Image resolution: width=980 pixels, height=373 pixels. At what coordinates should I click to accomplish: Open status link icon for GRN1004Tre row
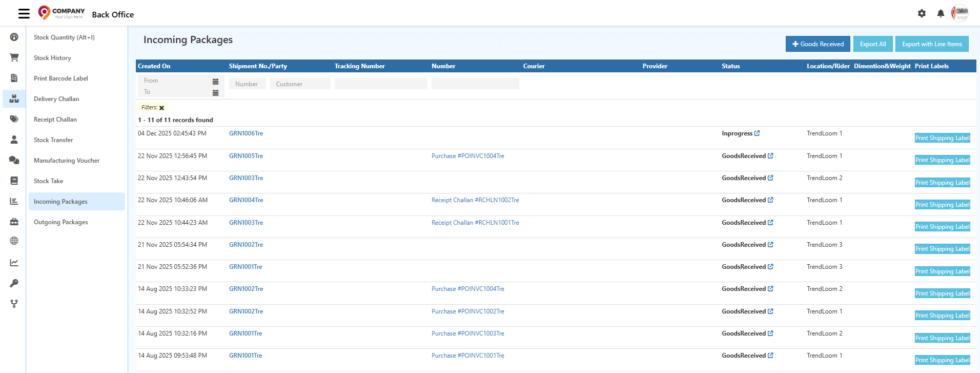click(770, 200)
